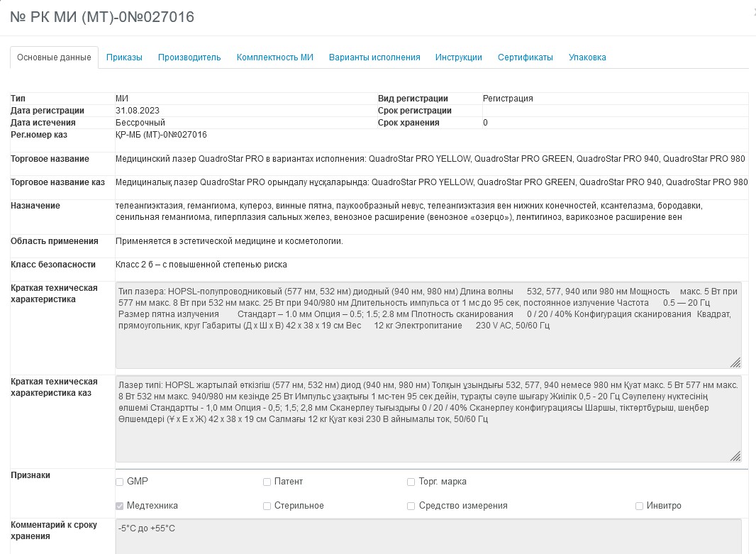Switch to the Производитель tab

189,57
